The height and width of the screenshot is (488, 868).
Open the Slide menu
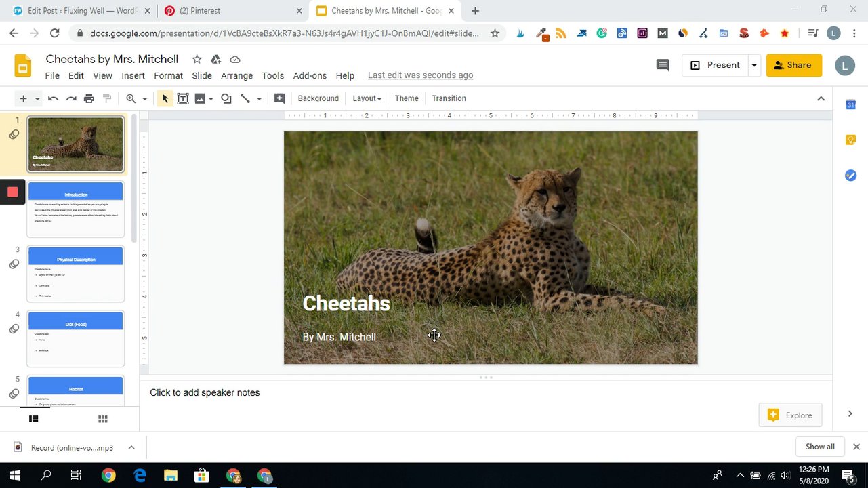click(x=202, y=75)
